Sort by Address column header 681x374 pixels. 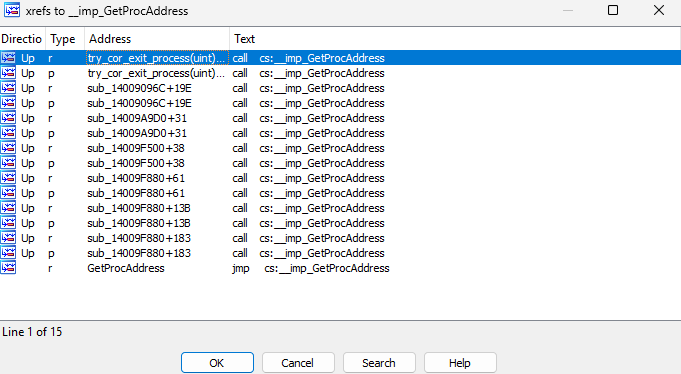coord(157,39)
